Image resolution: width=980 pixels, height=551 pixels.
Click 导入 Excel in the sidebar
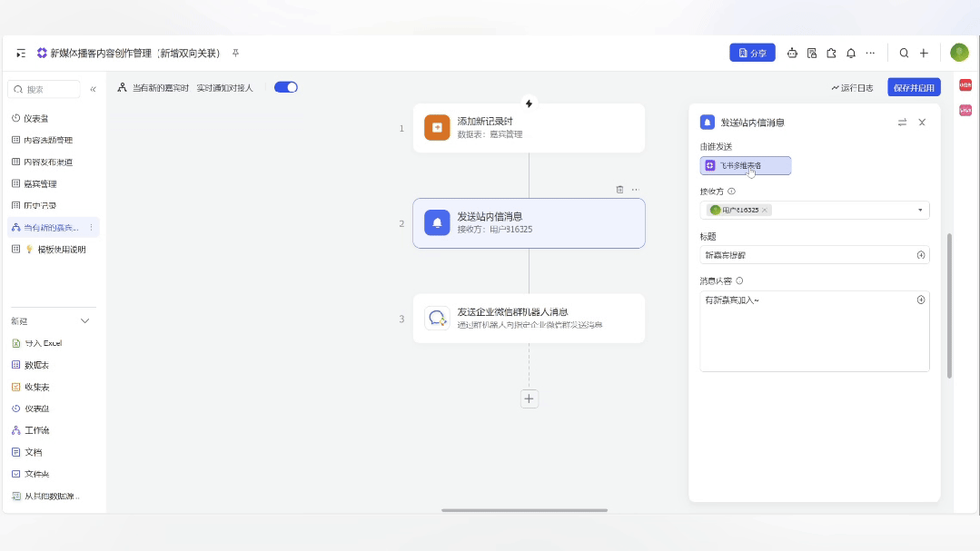coord(40,343)
